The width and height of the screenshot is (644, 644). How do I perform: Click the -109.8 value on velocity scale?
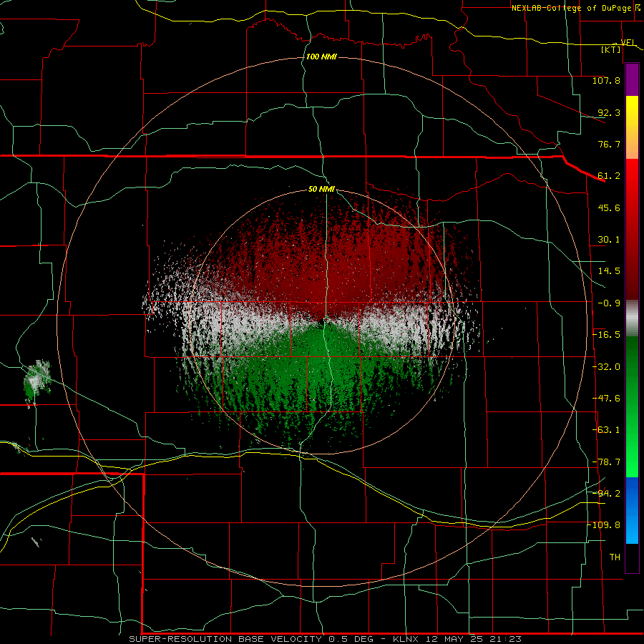point(604,525)
